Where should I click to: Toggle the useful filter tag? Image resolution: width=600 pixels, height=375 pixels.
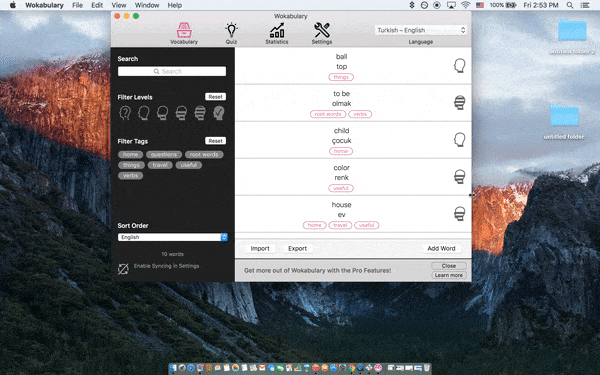[x=189, y=165]
